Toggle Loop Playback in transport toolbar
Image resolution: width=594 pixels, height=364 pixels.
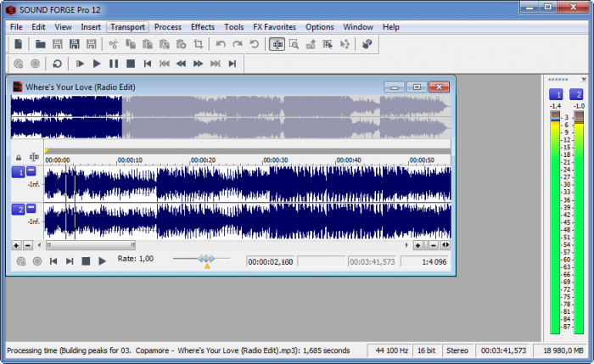coord(57,64)
